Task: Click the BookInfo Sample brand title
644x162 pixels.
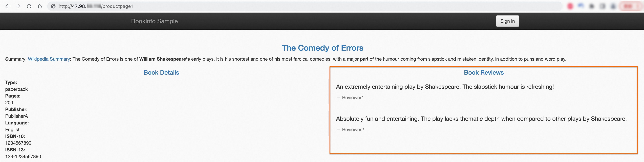Action: 154,21
